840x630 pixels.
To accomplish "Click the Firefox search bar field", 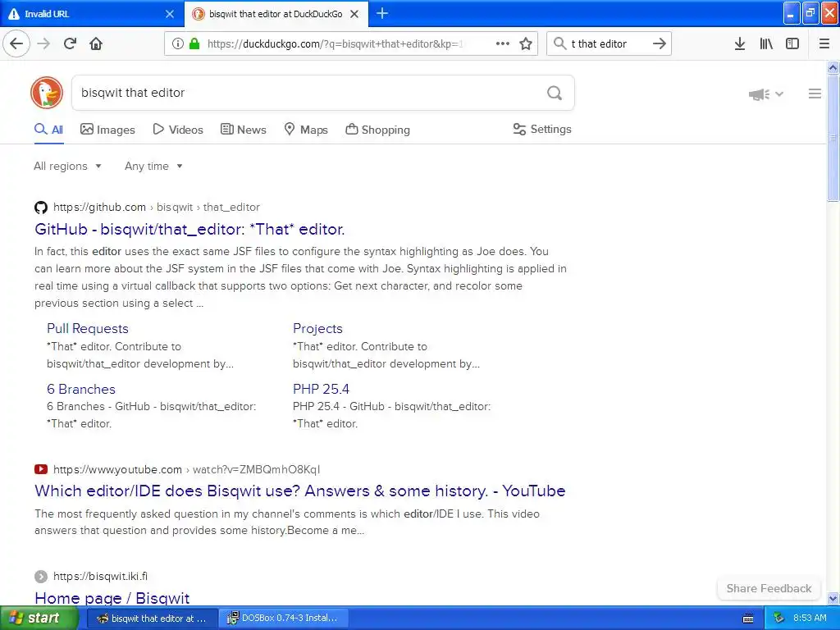I will coord(609,43).
